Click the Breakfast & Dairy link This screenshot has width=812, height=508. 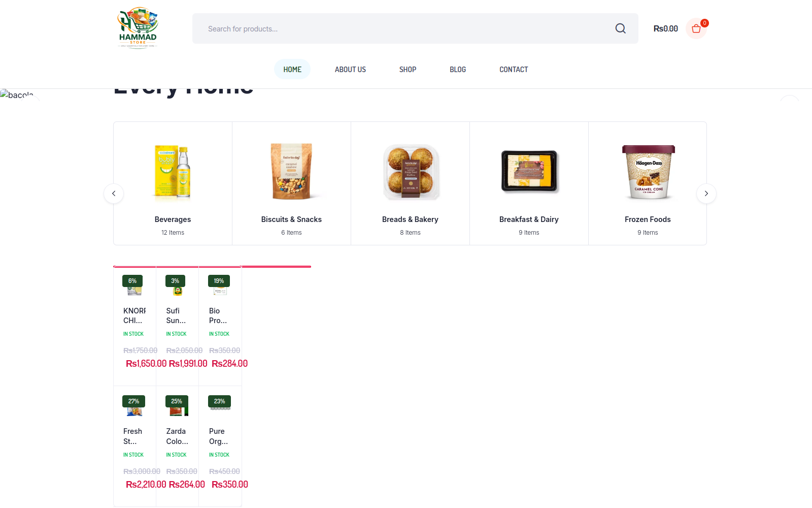[x=529, y=219]
